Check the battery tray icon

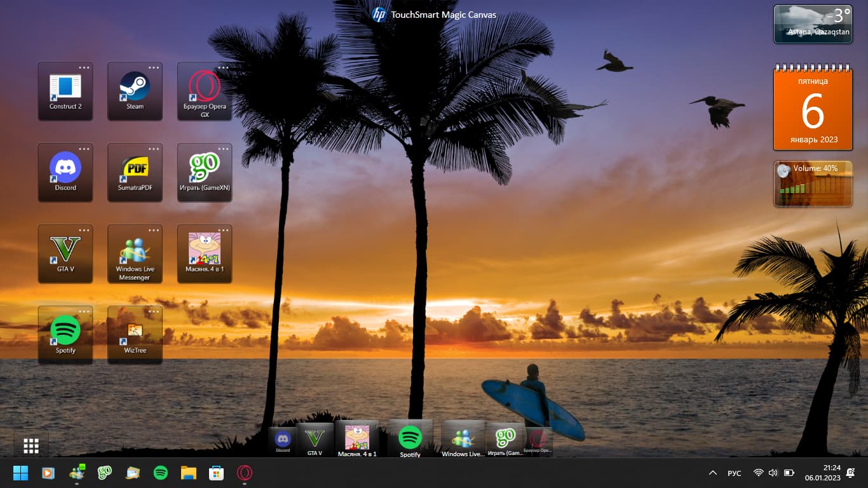point(789,473)
